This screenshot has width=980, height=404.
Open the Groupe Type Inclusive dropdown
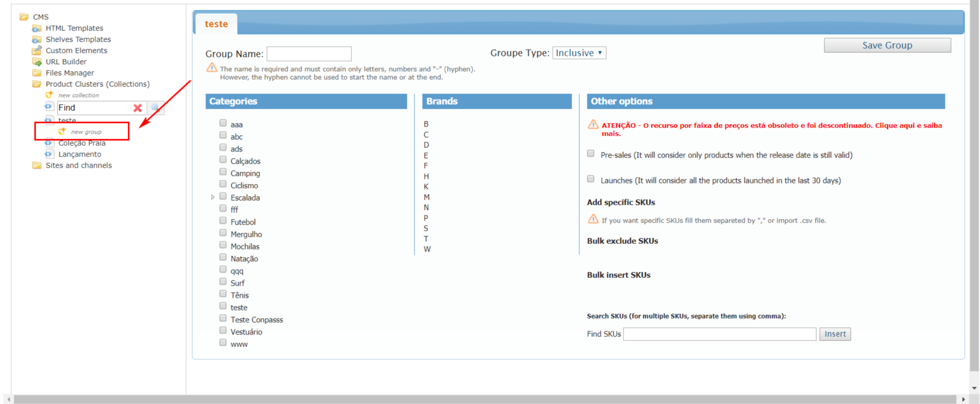[x=579, y=53]
